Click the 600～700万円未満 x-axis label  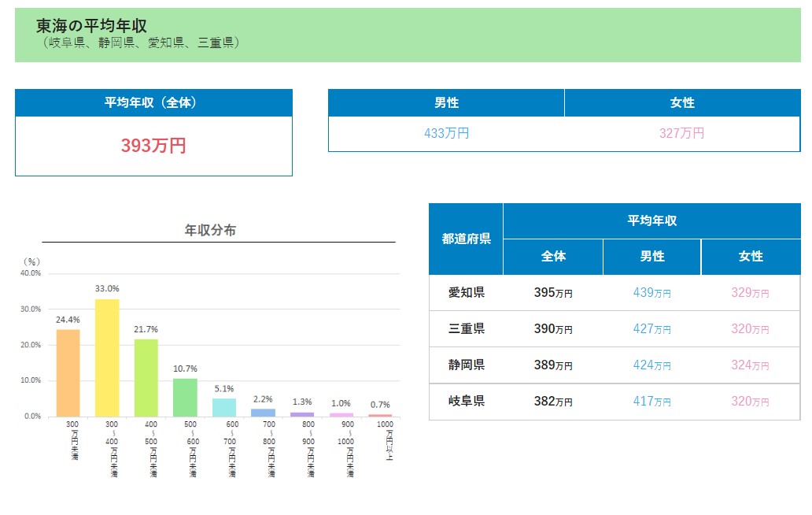point(231,449)
